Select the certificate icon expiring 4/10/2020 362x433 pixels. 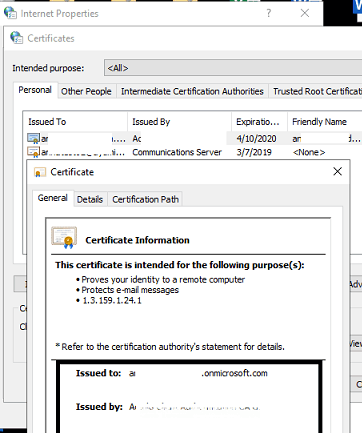pyautogui.click(x=33, y=138)
